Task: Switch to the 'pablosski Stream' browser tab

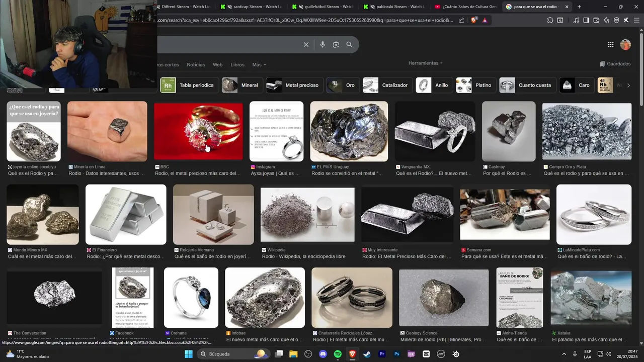Action: tap(395, 7)
